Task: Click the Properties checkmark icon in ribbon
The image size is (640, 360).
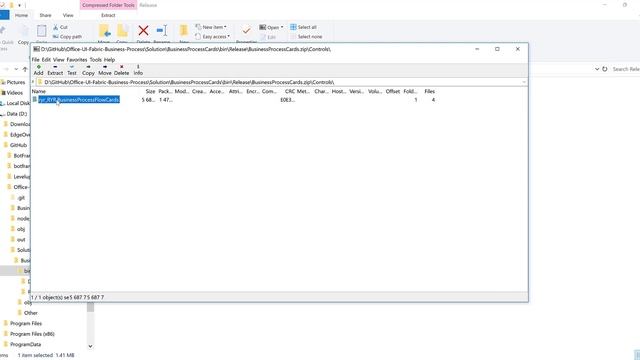Action: pyautogui.click(x=247, y=31)
